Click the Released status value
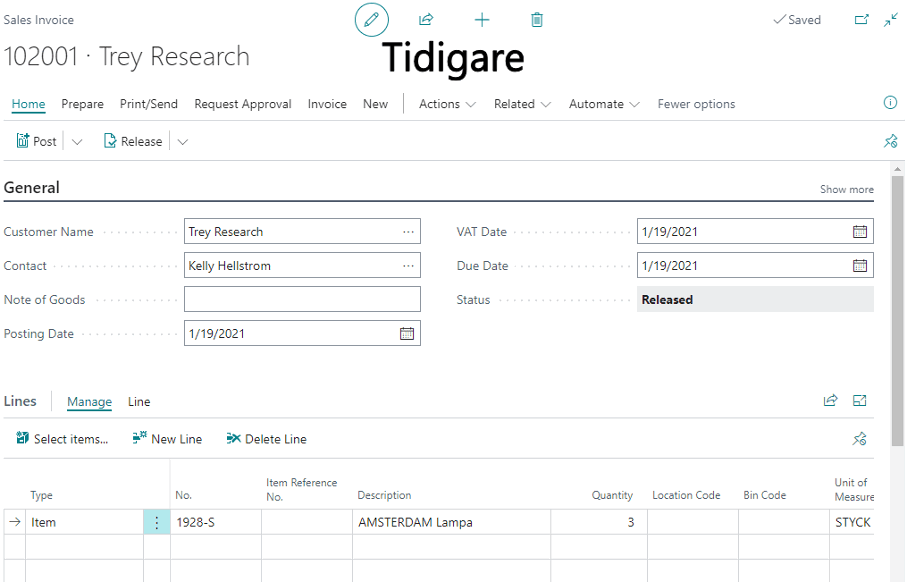 click(x=755, y=299)
